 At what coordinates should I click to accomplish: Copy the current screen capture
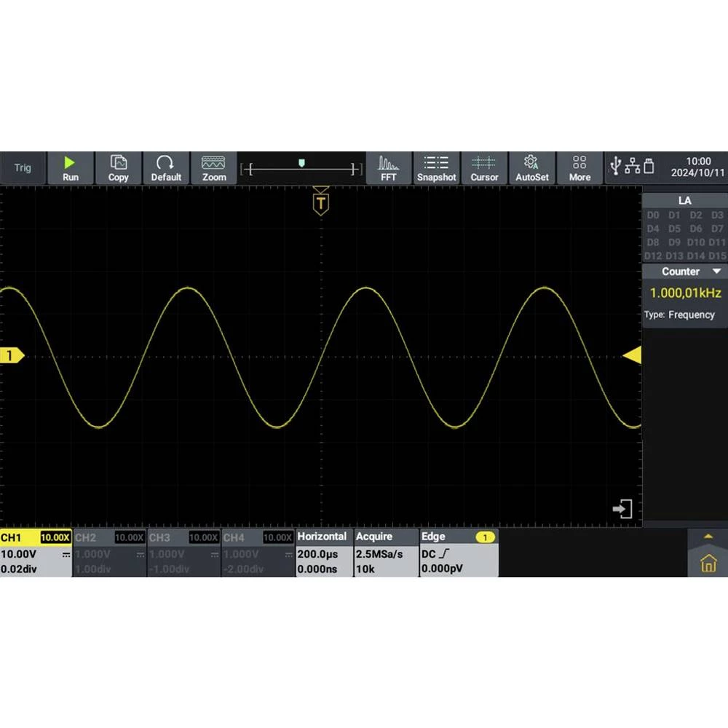pos(118,168)
